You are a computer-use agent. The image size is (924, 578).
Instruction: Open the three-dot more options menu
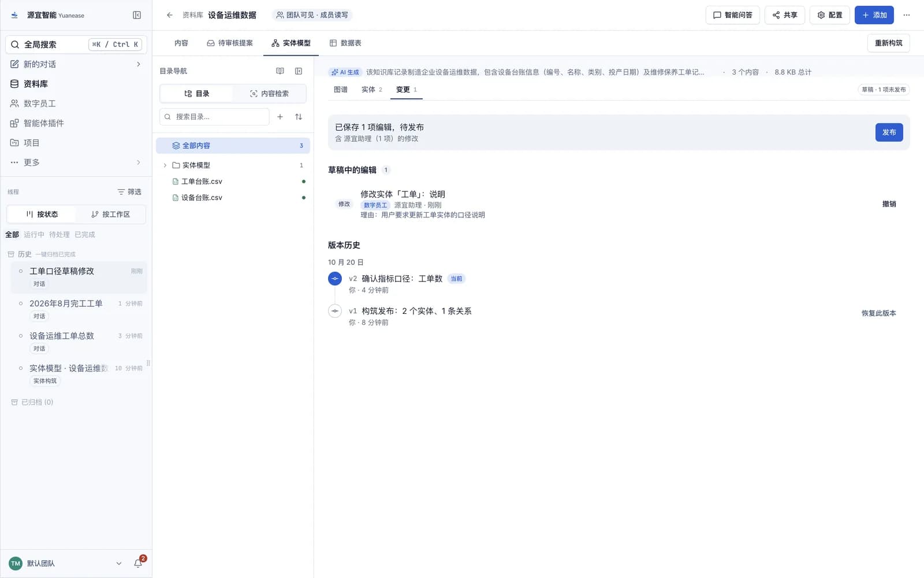(x=907, y=15)
